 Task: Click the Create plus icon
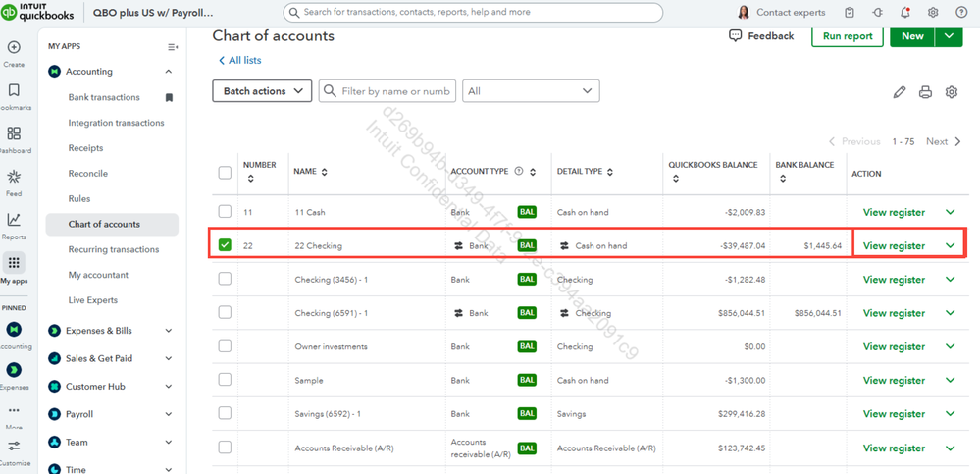(14, 47)
